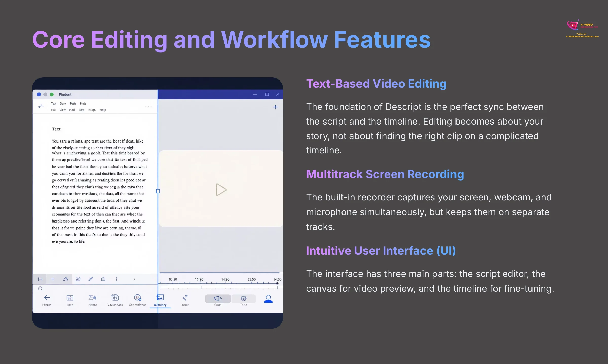Click the "Text" heading in the script
Image resolution: width=608 pixels, height=364 pixels.
click(56, 129)
